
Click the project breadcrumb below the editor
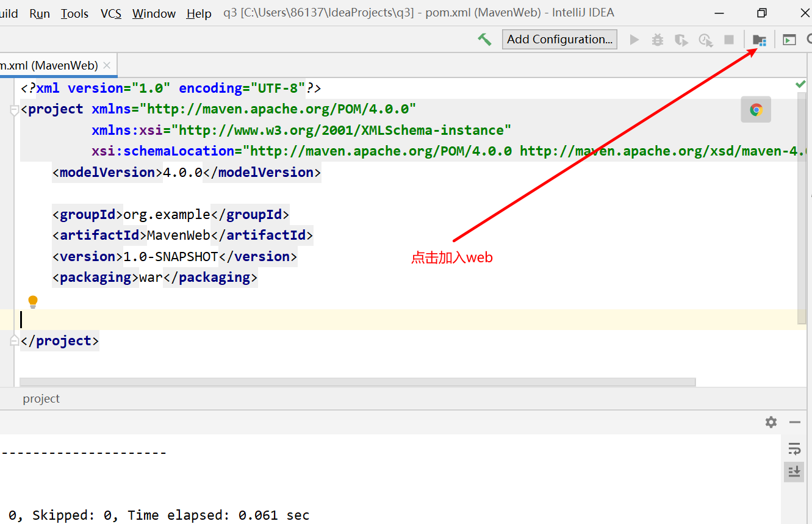click(x=41, y=399)
